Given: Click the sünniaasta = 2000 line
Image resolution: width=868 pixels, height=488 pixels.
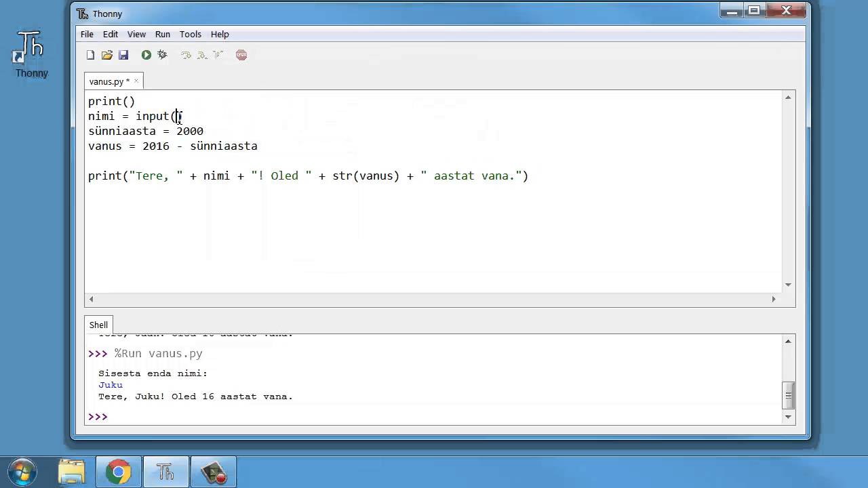Looking at the screenshot, I should [x=146, y=131].
